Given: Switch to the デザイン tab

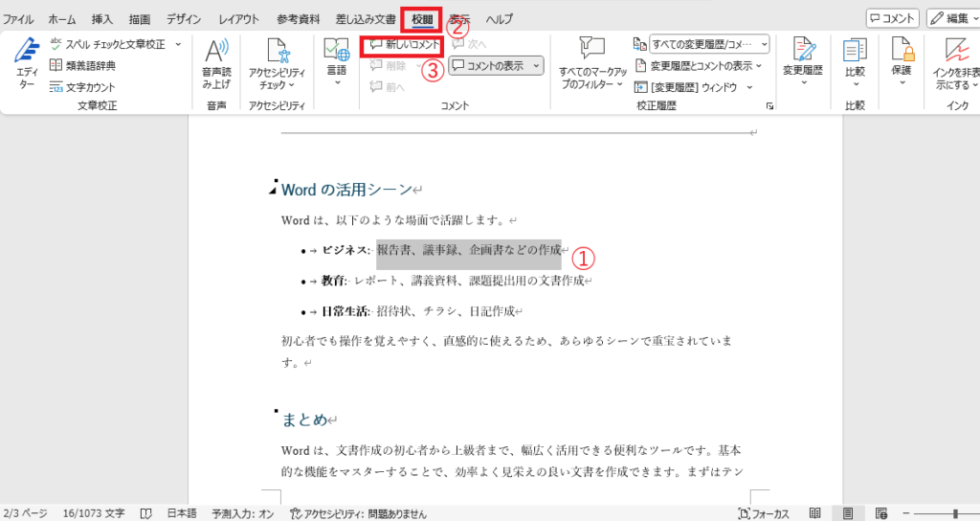Looking at the screenshot, I should (184, 19).
